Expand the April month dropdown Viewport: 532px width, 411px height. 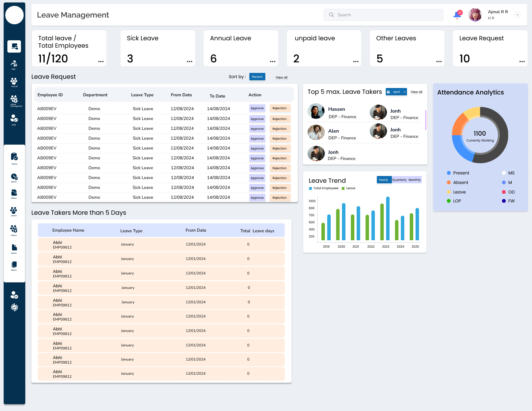(396, 92)
